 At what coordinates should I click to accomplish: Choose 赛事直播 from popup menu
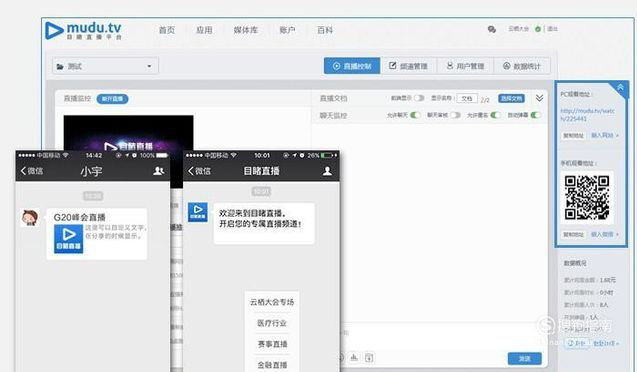pyautogui.click(x=272, y=344)
